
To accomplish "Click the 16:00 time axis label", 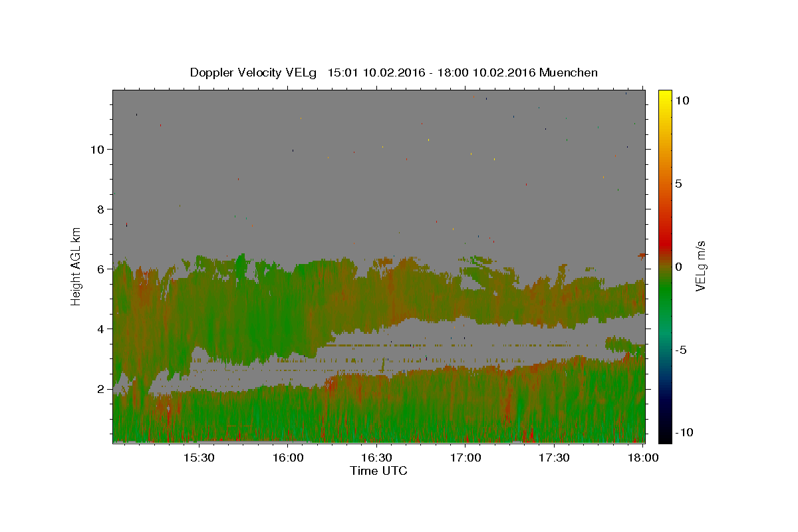I will click(x=288, y=458).
